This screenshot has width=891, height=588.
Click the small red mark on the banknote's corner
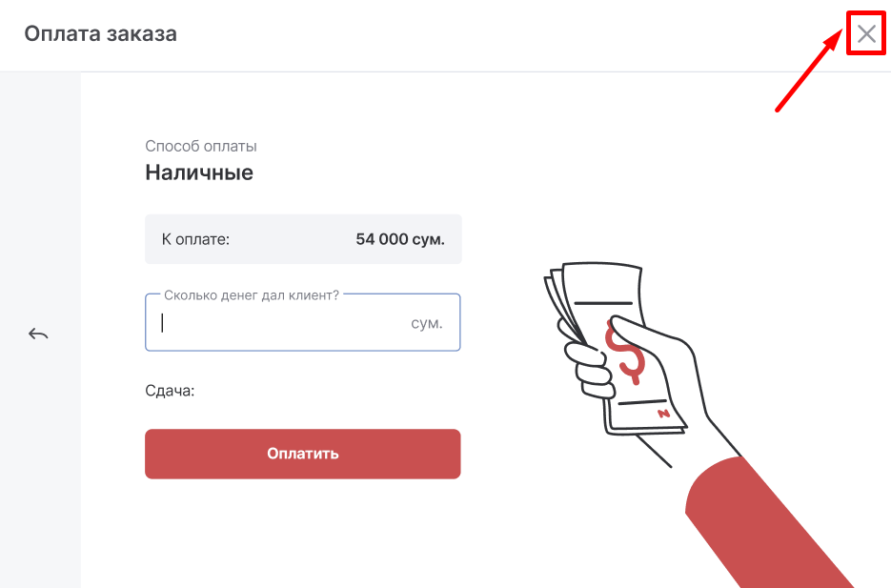tap(663, 414)
